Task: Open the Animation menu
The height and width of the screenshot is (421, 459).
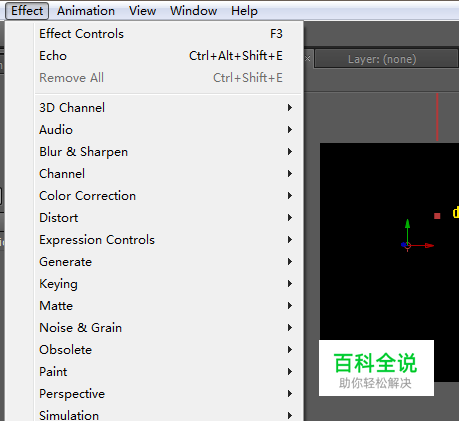Action: [86, 11]
